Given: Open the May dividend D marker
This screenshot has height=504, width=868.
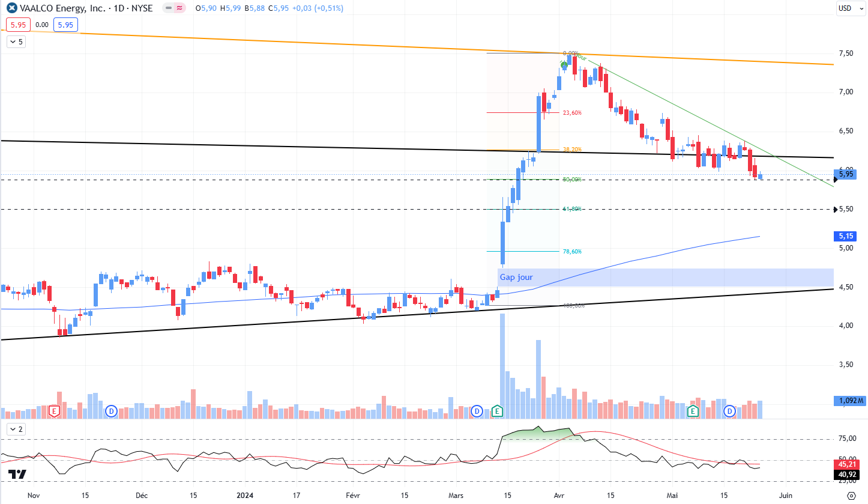Looking at the screenshot, I should [729, 411].
